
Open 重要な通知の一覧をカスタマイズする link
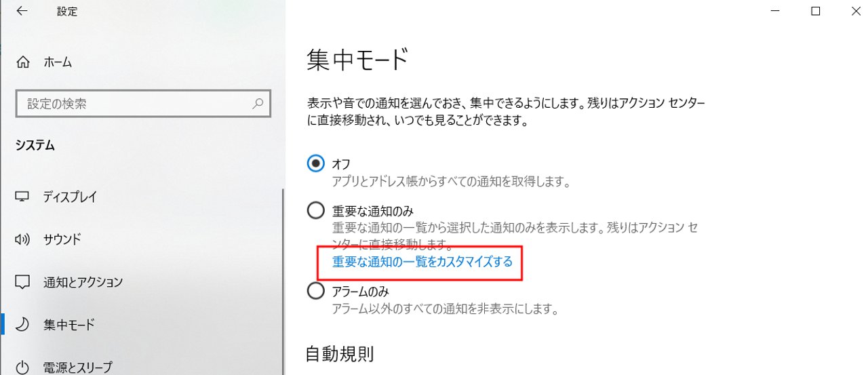(422, 261)
